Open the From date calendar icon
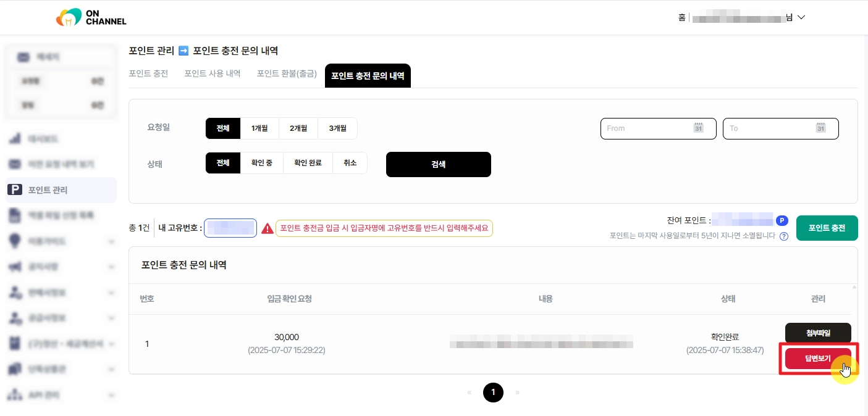Viewport: 868px width, 416px height. [x=698, y=128]
